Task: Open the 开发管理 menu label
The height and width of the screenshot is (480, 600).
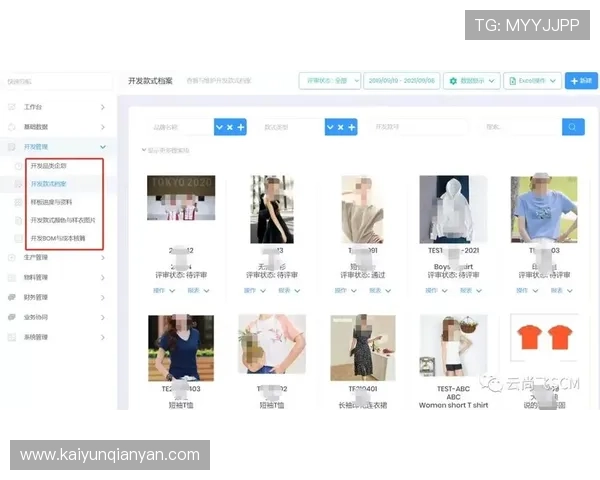Action: pos(36,147)
